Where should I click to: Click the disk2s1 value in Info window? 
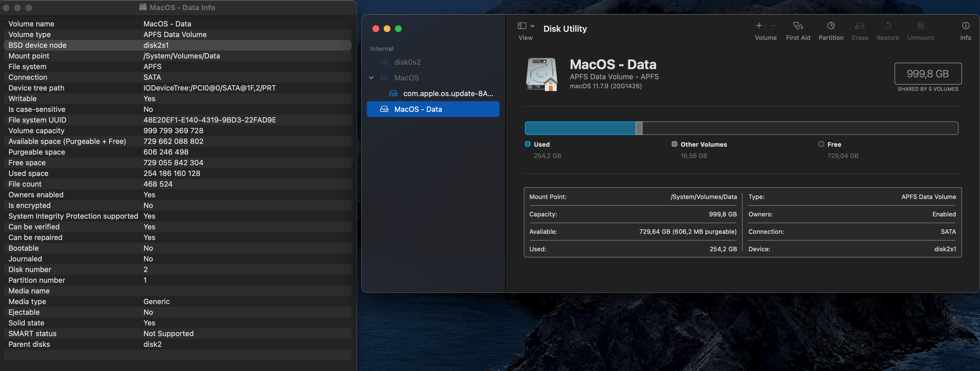pyautogui.click(x=156, y=45)
